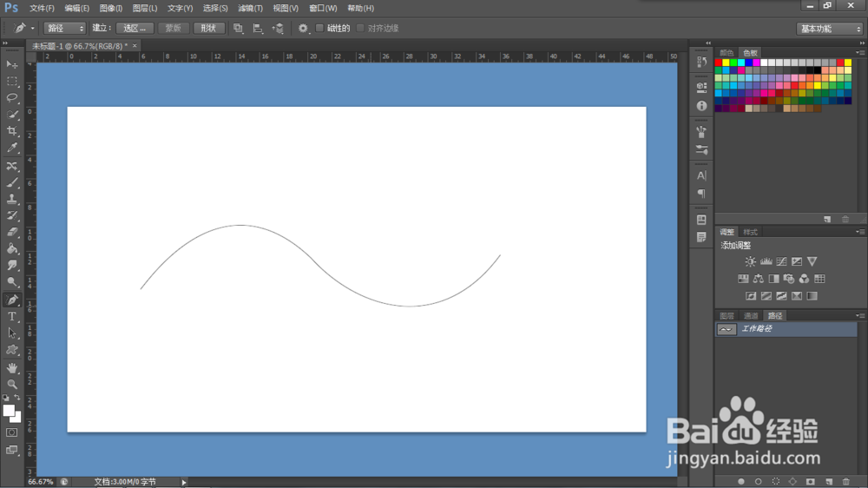
Task: Open the 基本功能 workspace dropdown
Action: click(x=830, y=29)
